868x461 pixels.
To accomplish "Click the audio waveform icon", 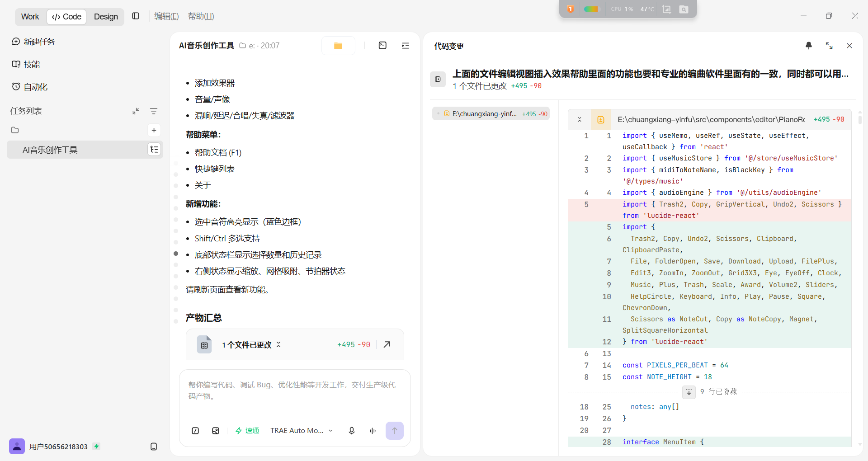I will point(373,431).
